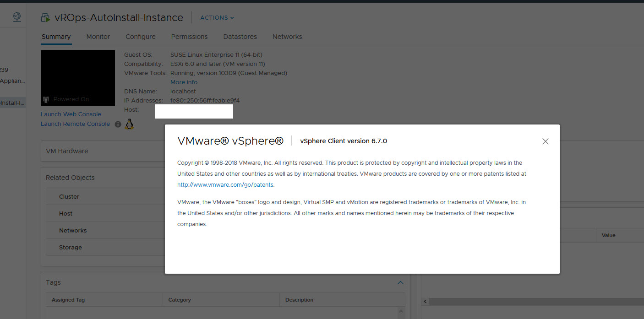Image resolution: width=644 pixels, height=319 pixels.
Task: Collapse the Tags panel with the chevron
Action: pyautogui.click(x=400, y=283)
